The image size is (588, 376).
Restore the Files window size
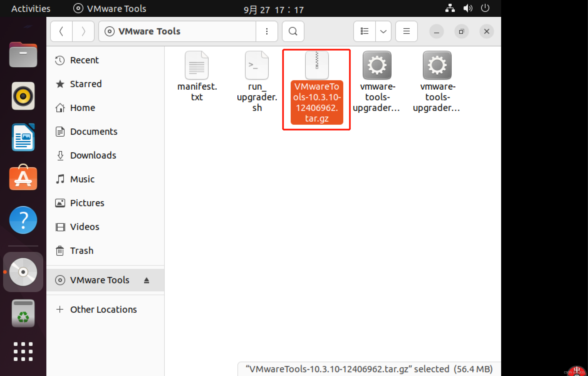[x=461, y=31]
